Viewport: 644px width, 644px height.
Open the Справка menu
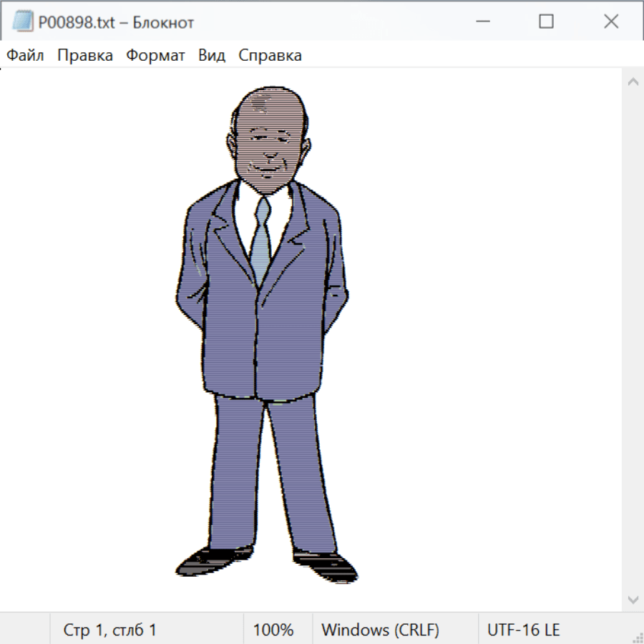click(x=270, y=56)
